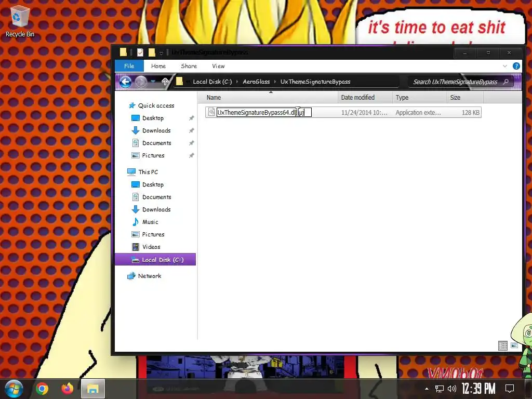Go up one folder level arrow
Viewport: 532px width, 399px height.
tap(165, 82)
